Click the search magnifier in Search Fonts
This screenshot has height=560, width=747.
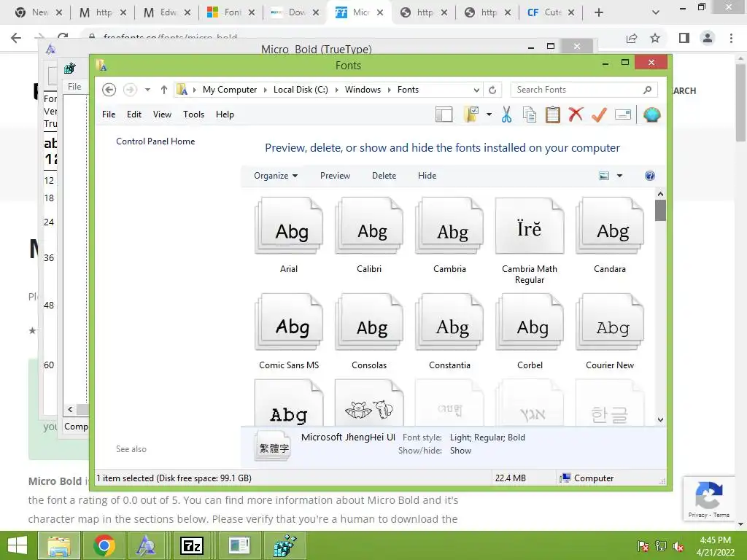647,90
